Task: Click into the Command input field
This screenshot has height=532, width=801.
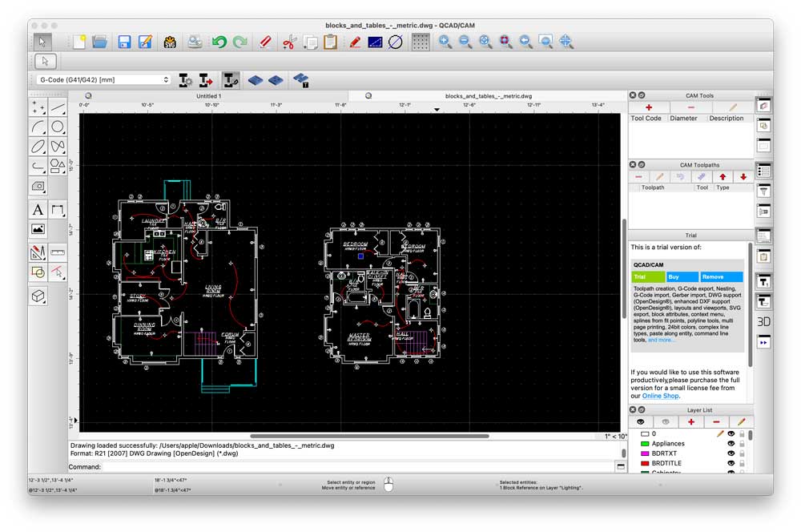Action: [x=359, y=466]
